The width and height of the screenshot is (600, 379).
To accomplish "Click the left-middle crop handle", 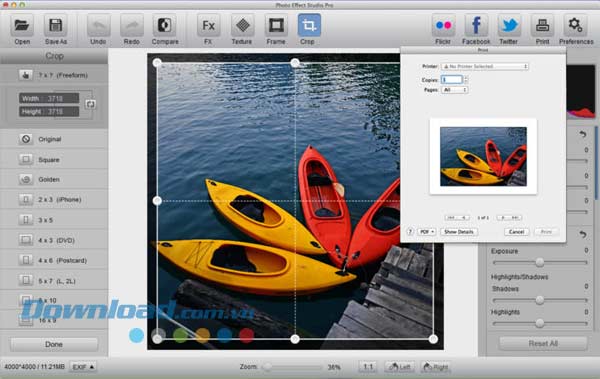I will (157, 201).
